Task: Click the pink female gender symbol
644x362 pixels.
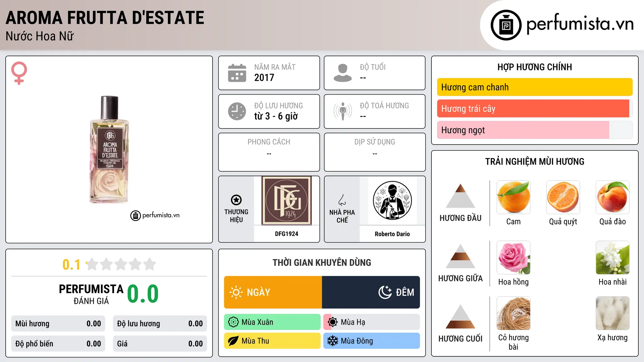Action: coord(19,73)
